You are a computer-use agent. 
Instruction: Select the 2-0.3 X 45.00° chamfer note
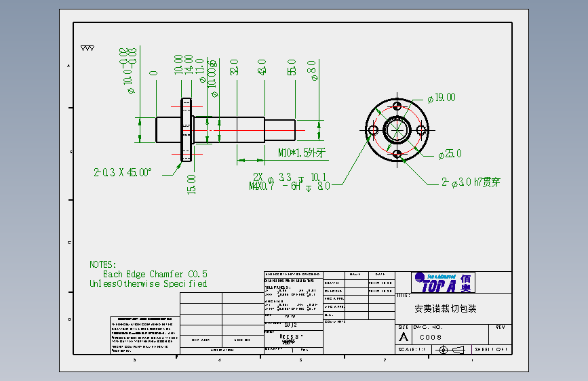[x=122, y=172]
